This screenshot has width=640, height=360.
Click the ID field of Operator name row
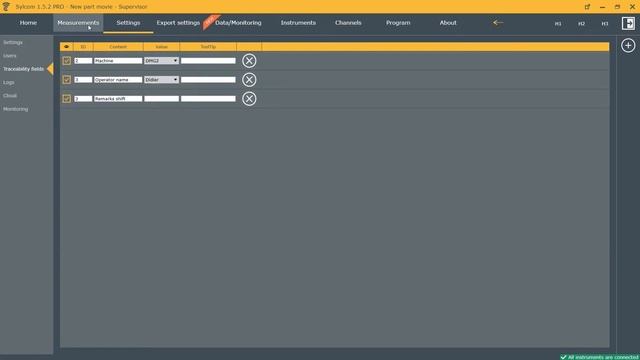point(83,80)
